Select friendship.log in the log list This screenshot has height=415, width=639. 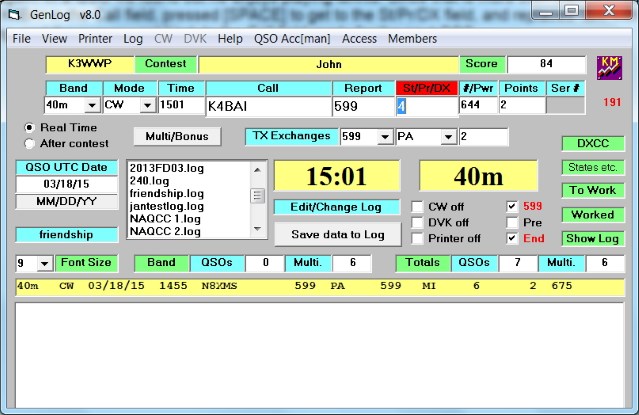[x=167, y=193]
